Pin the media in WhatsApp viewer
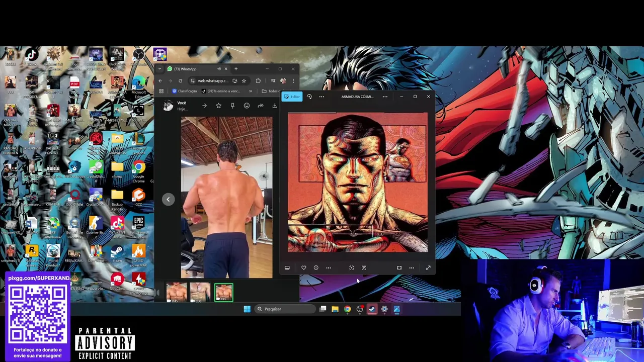 [x=232, y=106]
